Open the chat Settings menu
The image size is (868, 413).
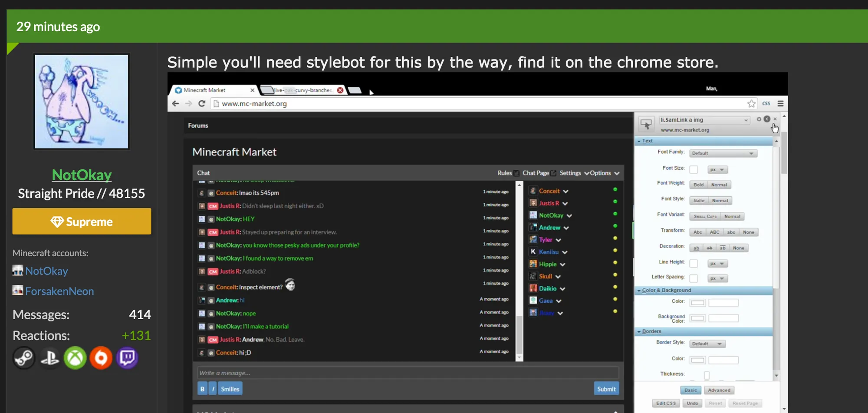[574, 173]
